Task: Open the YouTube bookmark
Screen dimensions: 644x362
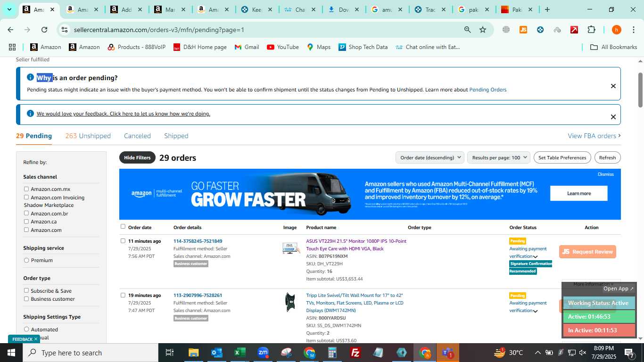Action: click(283, 47)
